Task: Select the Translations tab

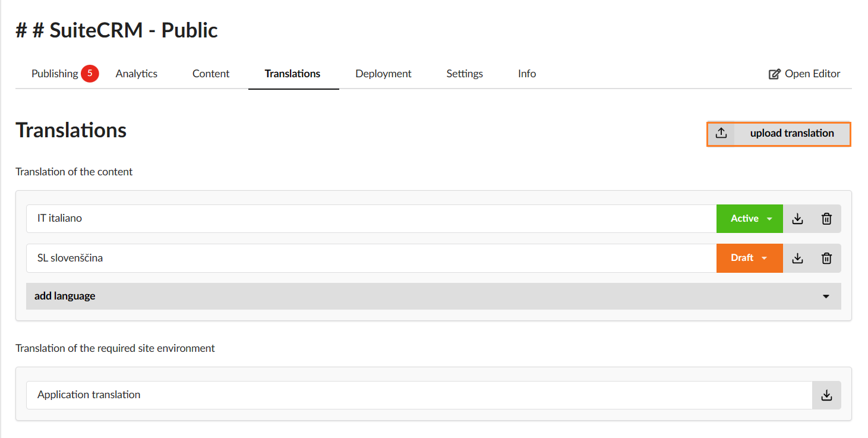Action: point(293,74)
